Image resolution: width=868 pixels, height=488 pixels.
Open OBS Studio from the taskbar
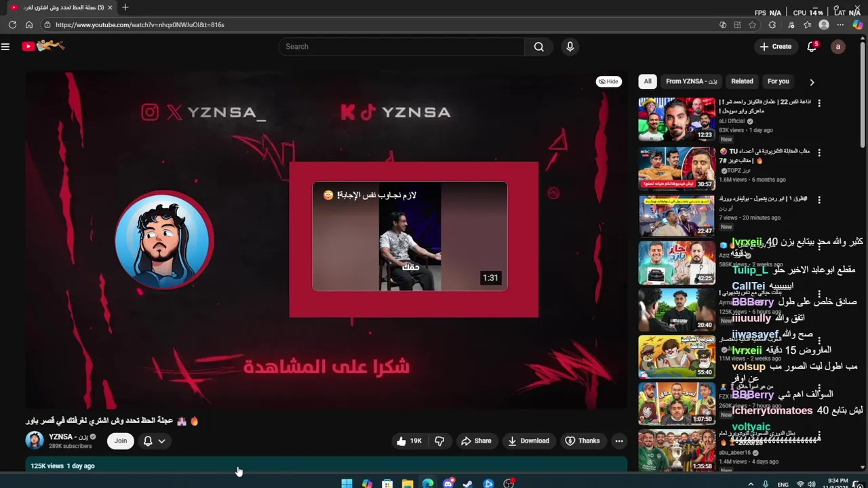tap(509, 483)
